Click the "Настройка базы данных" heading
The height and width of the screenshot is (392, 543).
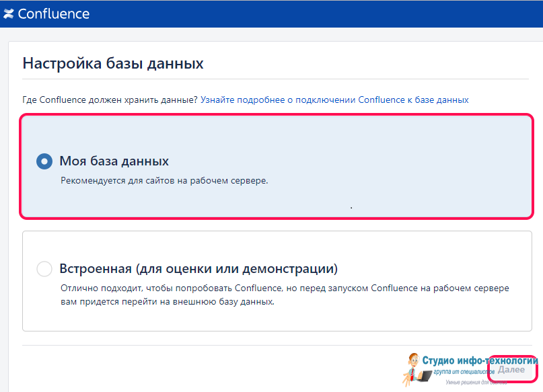point(113,64)
